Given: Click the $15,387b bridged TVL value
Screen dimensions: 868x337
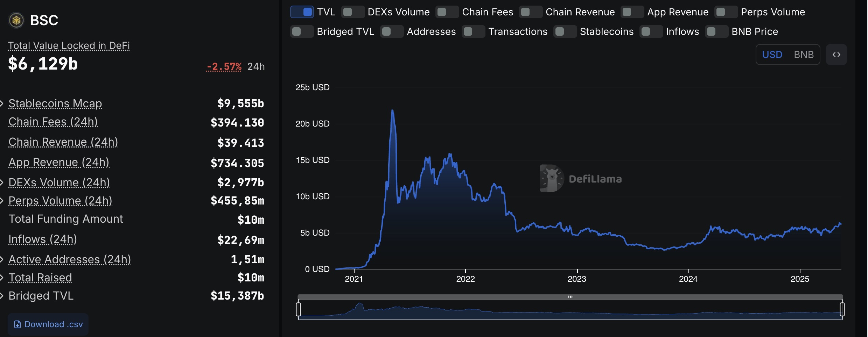Looking at the screenshot, I should [x=237, y=296].
